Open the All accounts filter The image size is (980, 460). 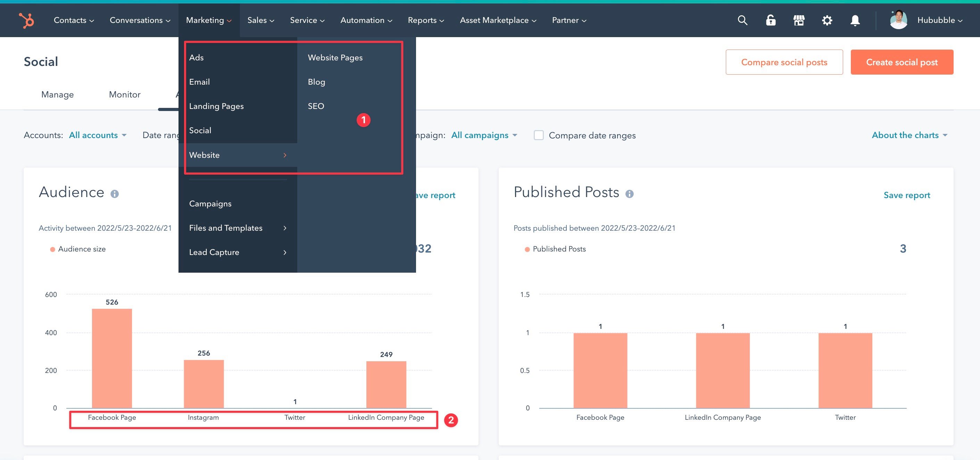coord(97,135)
